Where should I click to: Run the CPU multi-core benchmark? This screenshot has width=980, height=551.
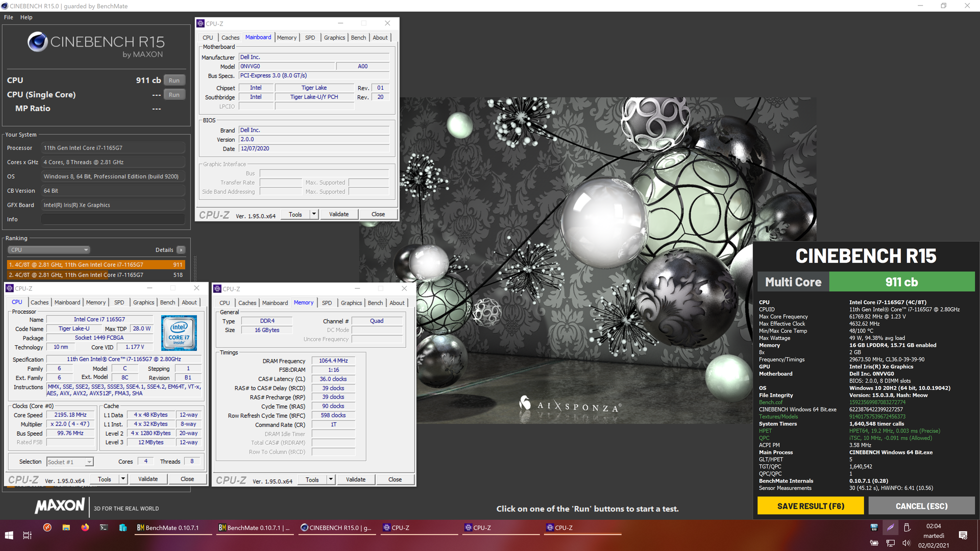(174, 81)
